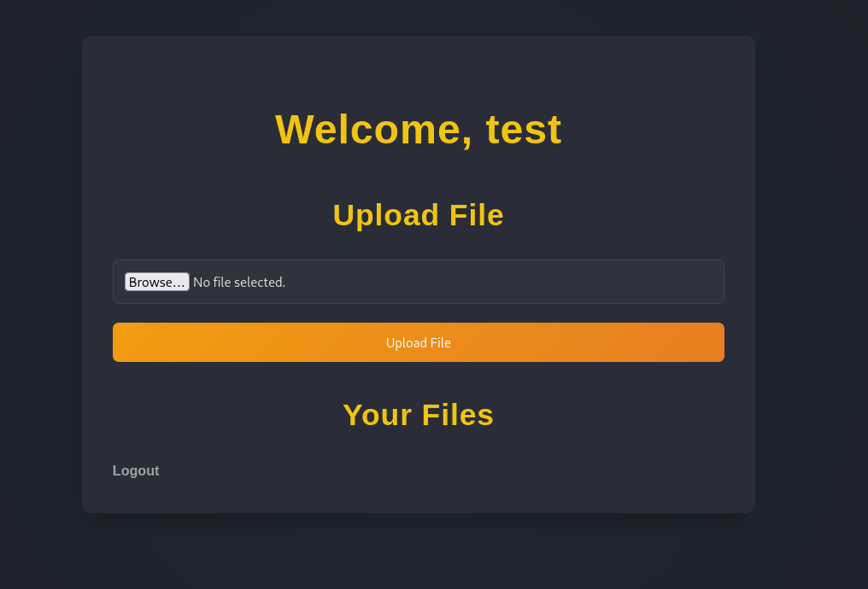Open the file picker with Browse…

(x=156, y=282)
